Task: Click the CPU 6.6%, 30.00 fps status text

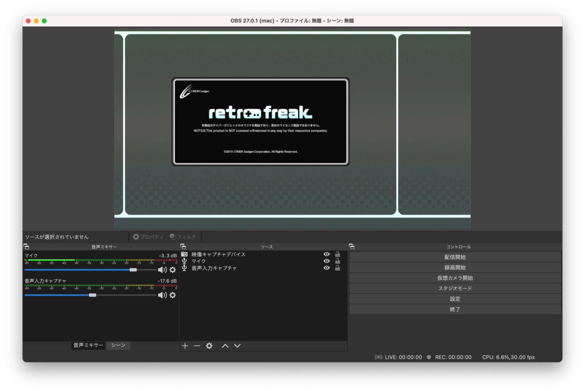Action: (x=508, y=357)
